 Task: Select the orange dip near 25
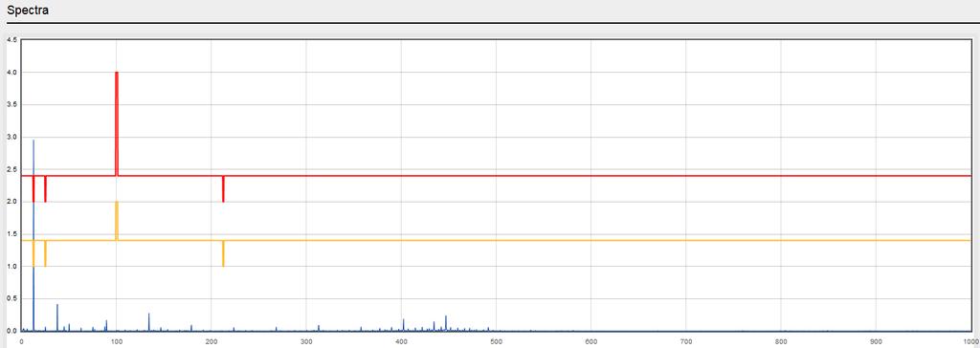pyautogui.click(x=45, y=253)
